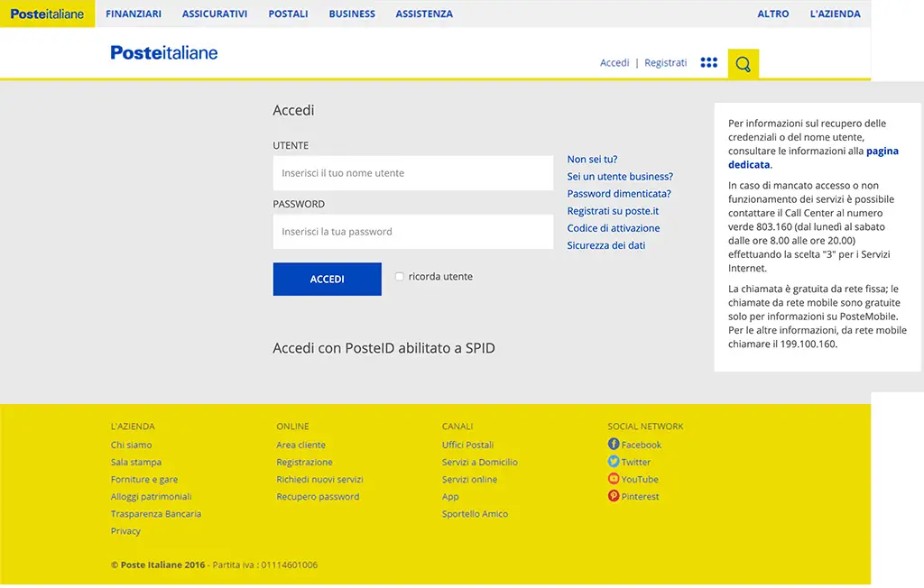Click the Pinterest icon in footer

[614, 495]
